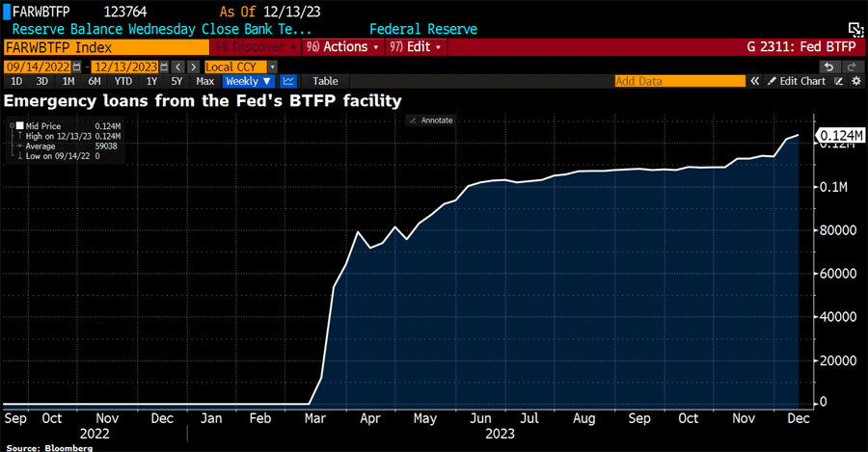868x452 pixels.
Task: Toggle the chart notes icon beside Edit Chart
Action: tap(839, 82)
